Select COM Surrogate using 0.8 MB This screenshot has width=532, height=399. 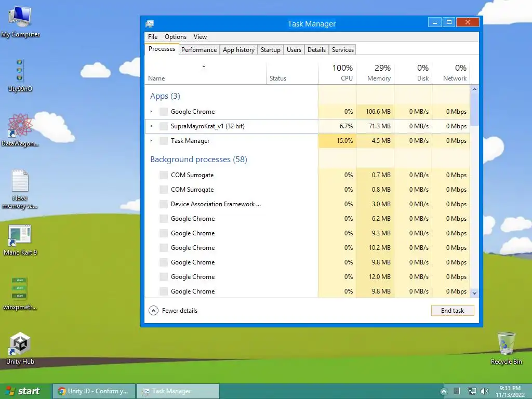point(307,190)
